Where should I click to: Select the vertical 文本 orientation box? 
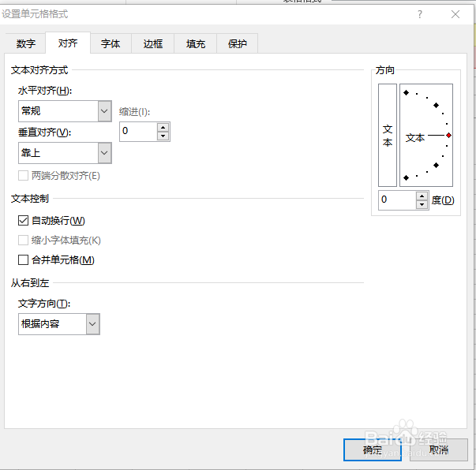click(x=388, y=135)
